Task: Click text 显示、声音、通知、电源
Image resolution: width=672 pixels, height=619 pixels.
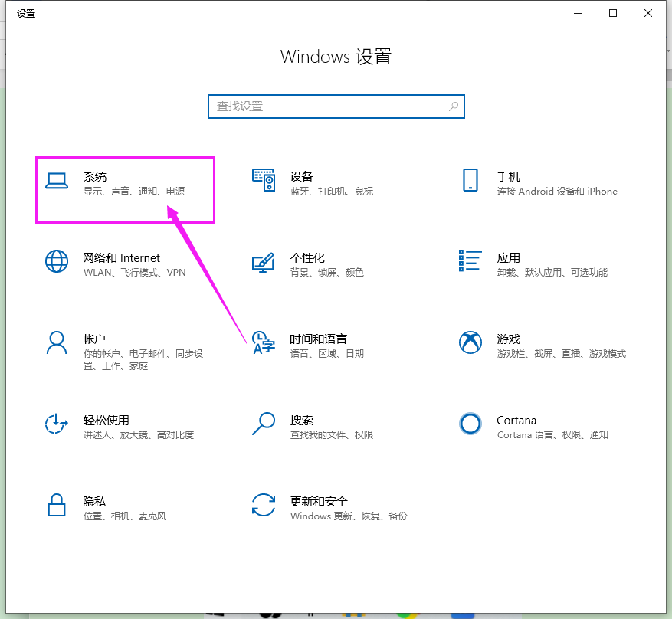Action: (134, 191)
